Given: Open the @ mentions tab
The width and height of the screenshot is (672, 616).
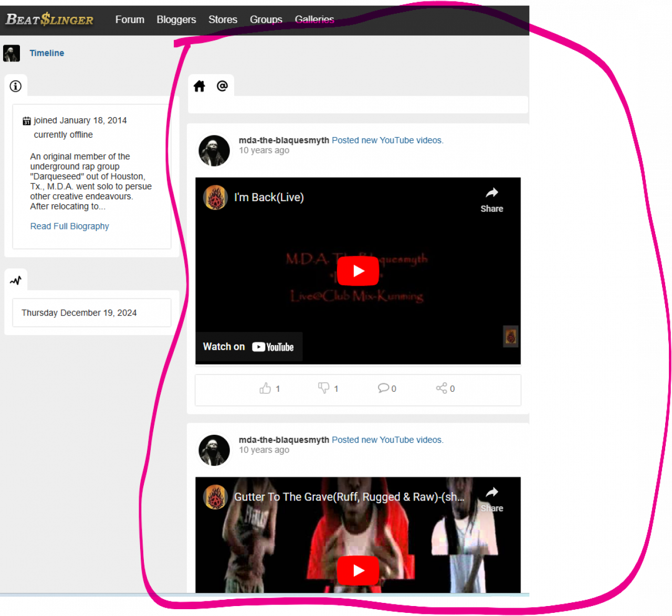Looking at the screenshot, I should pos(222,86).
